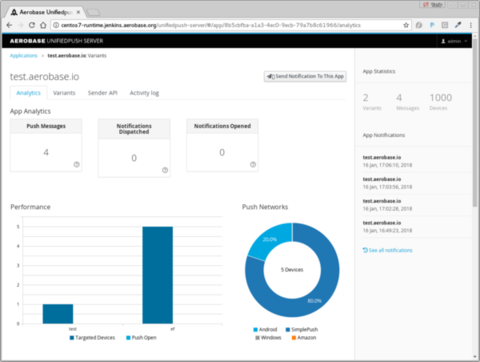Click help icon in Push Messages card
The image size is (480, 362).
pos(77,164)
